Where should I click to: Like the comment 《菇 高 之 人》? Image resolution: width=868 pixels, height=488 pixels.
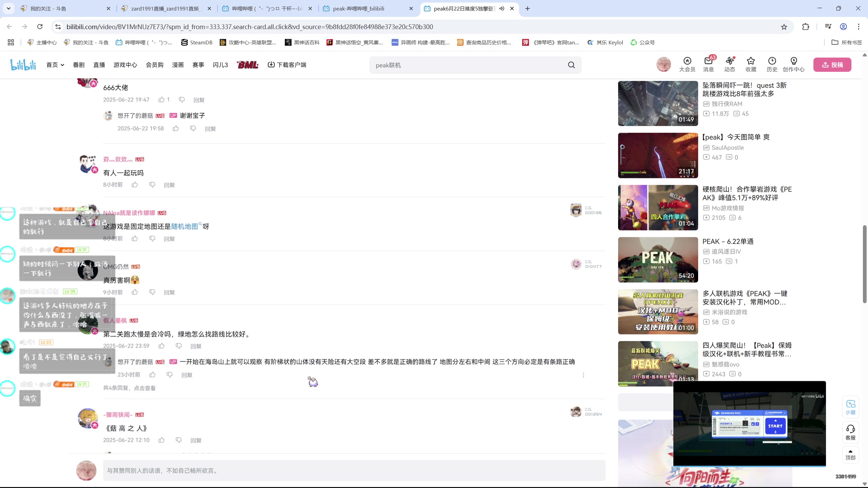[x=161, y=440]
